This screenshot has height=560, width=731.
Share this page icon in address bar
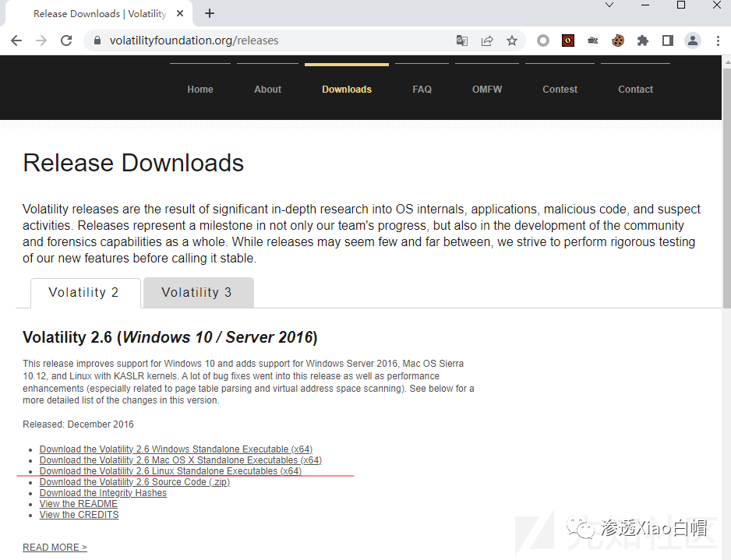click(487, 41)
